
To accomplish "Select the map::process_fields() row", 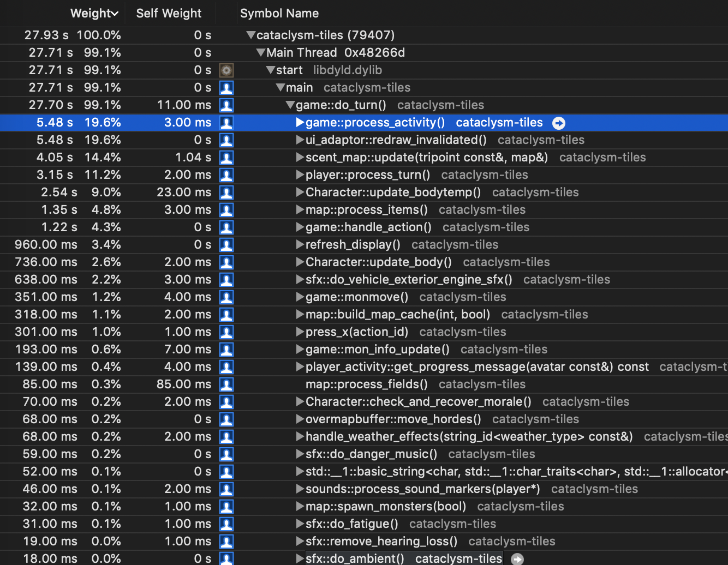I will (364, 384).
